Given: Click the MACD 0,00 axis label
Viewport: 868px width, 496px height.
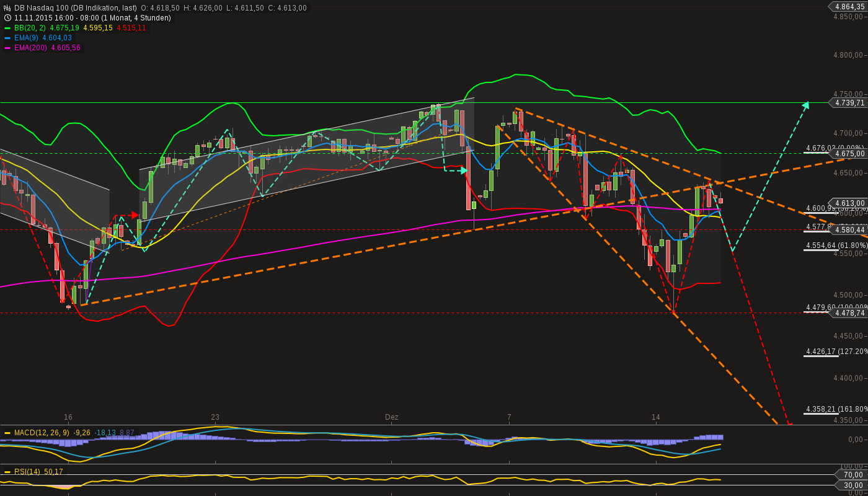Looking at the screenshot, I should coord(856,440).
